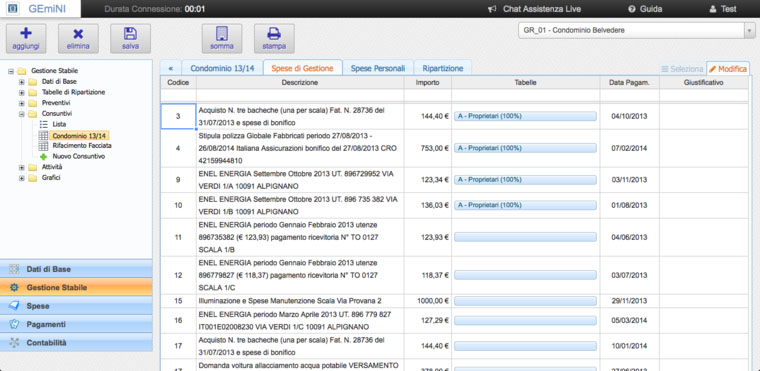This screenshot has width=760, height=371.
Task: Open the Guida help link
Action: point(645,9)
